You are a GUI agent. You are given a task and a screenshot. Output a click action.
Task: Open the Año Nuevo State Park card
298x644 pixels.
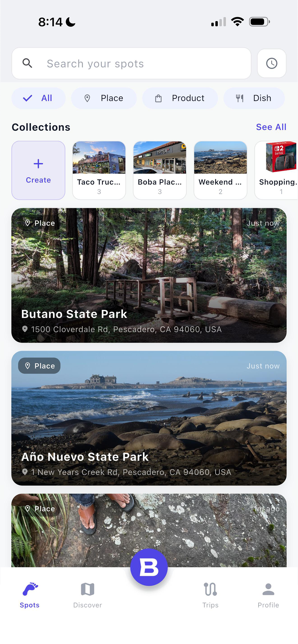click(149, 418)
